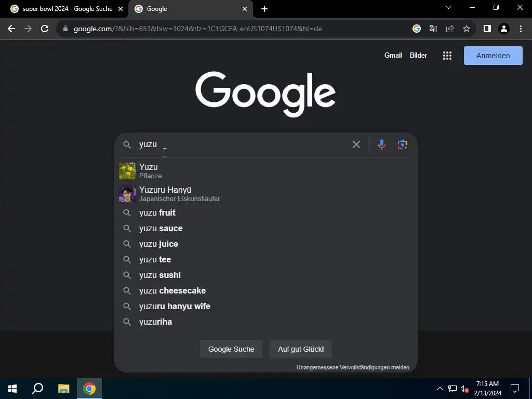Screen dimensions: 532x399
Task: Click the Google account icon in address bar
Action: pyautogui.click(x=417, y=29)
